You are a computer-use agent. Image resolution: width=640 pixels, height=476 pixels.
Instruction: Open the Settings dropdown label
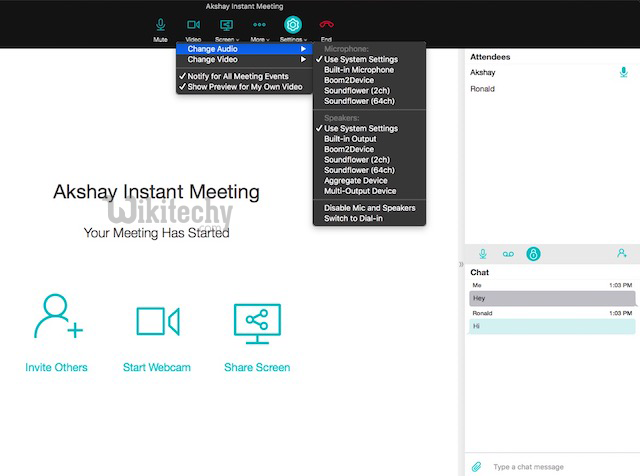click(x=293, y=40)
